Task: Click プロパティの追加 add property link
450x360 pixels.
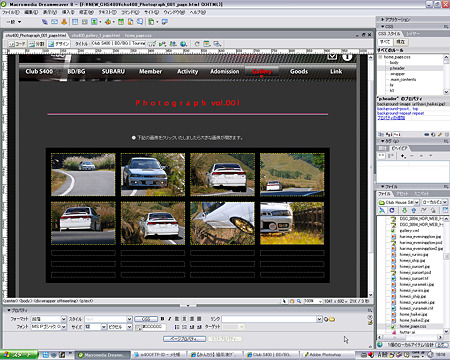Action: click(x=391, y=118)
